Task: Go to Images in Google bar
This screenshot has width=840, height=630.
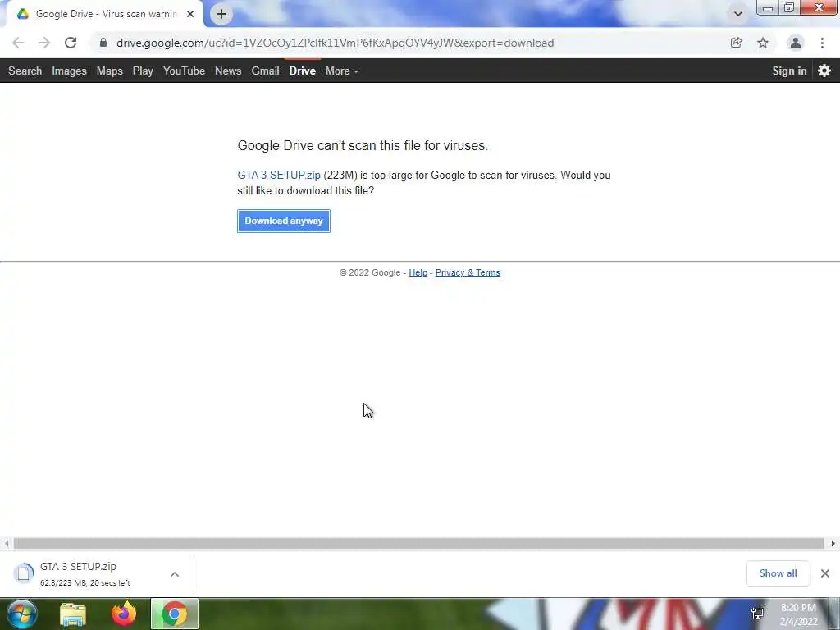Action: 69,71
